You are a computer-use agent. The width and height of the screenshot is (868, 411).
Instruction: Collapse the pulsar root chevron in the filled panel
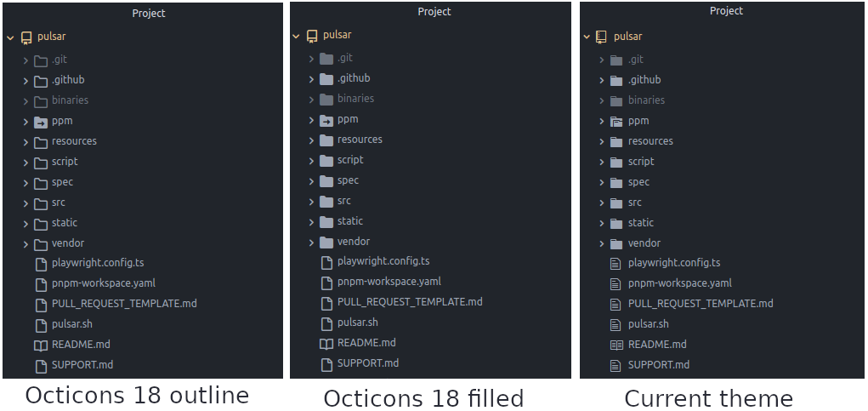[x=297, y=36]
